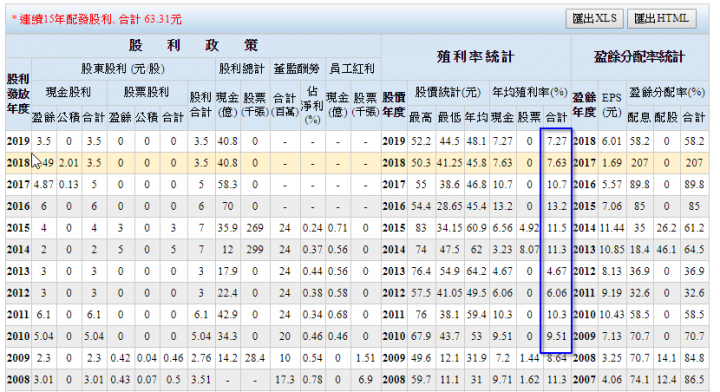Image resolution: width=720 pixels, height=392 pixels.
Task: Select the red note 連續15年配發股利 合計 63.31元
Action: coord(96,19)
